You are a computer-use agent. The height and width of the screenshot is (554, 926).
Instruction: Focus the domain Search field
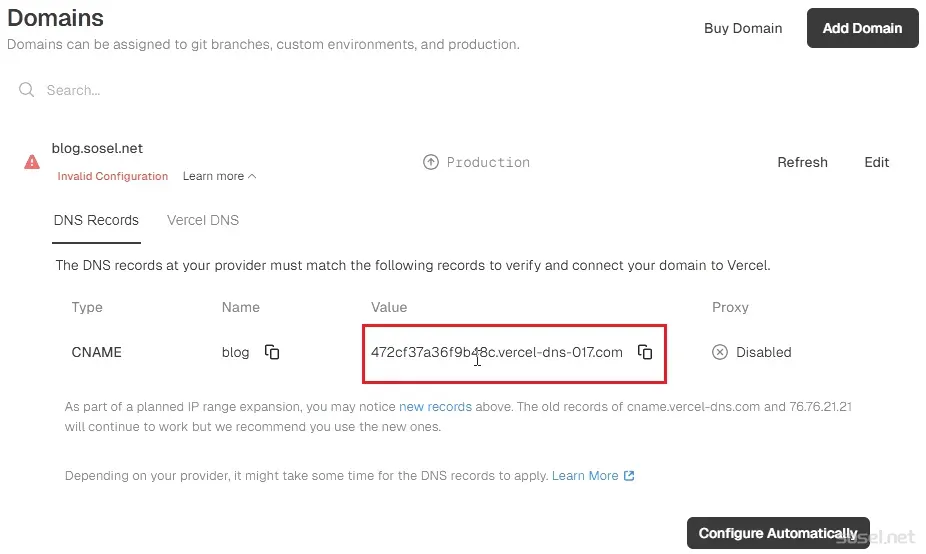(x=236, y=90)
